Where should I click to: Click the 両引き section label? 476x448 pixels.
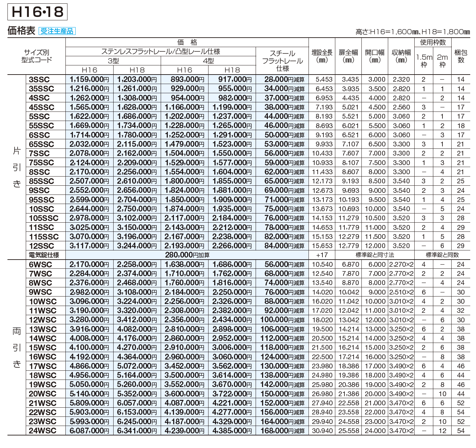pos(17,348)
